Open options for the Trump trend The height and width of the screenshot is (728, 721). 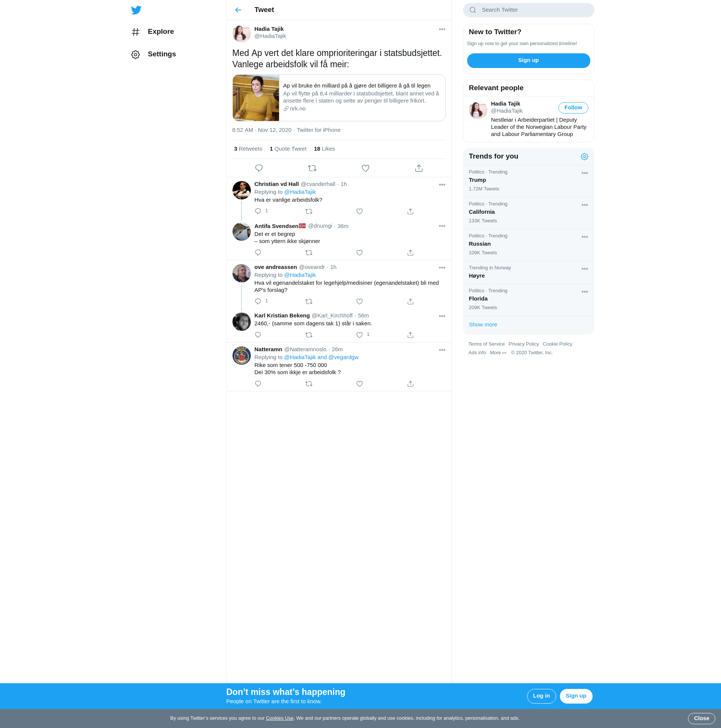(x=584, y=173)
